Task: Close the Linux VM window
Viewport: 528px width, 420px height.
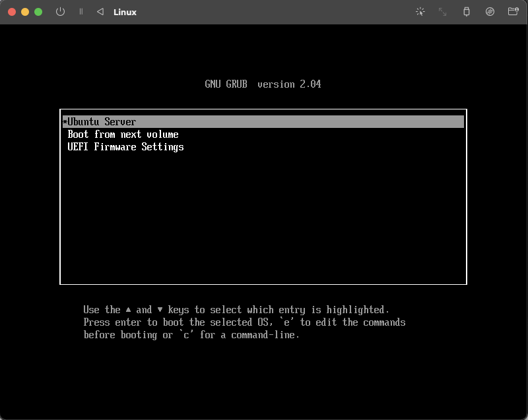Action: (x=12, y=12)
